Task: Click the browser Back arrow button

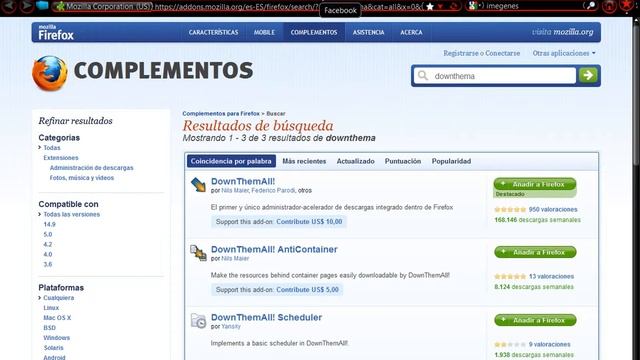Action: pyautogui.click(x=9, y=6)
